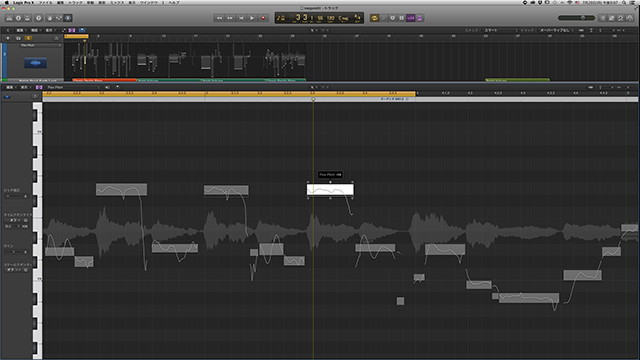Adjust ピッチ補正 pitch correction slider

tap(16, 196)
